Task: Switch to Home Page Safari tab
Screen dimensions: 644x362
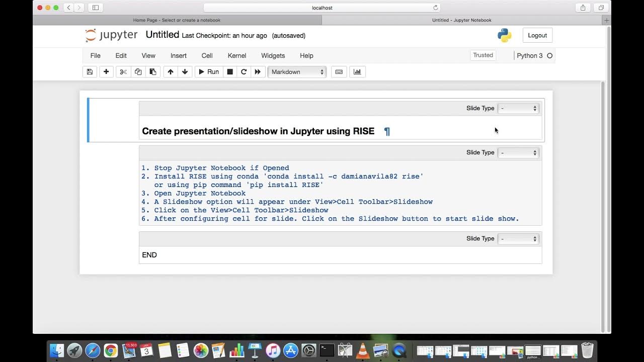Action: pos(177,20)
